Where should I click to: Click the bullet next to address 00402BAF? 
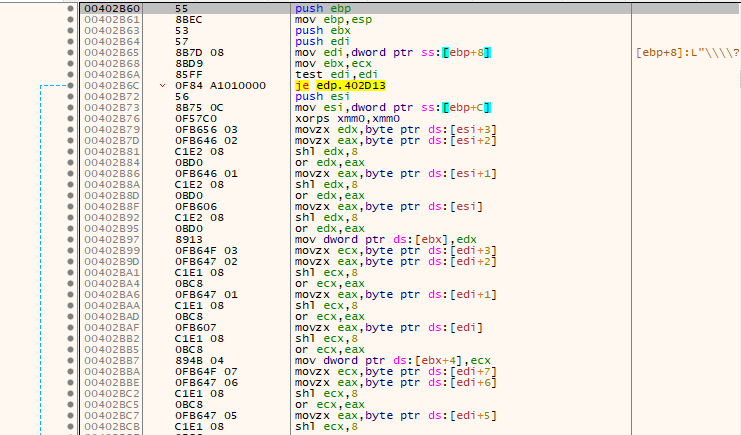70,327
